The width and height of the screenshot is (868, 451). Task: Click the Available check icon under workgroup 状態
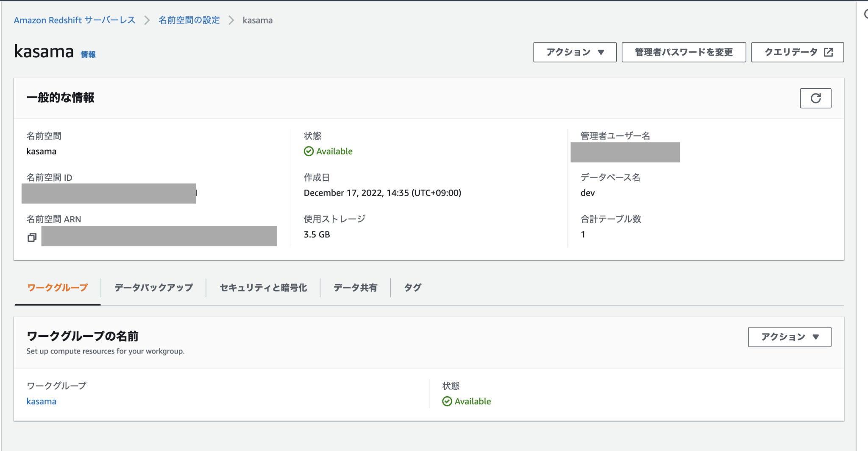[447, 401]
